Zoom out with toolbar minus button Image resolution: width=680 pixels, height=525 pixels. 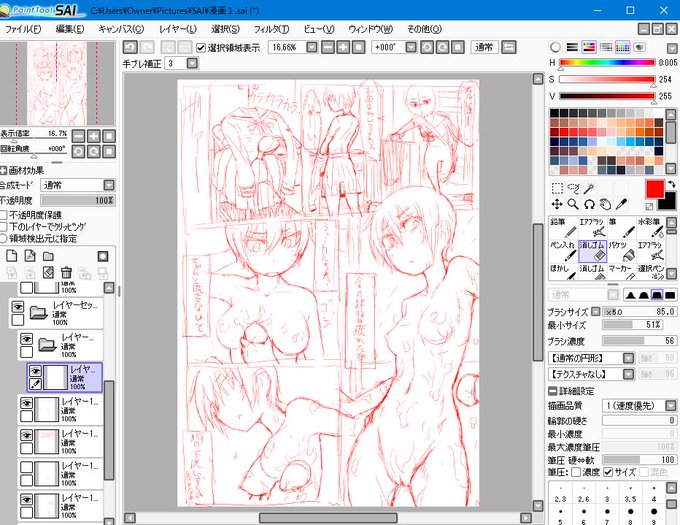328,47
